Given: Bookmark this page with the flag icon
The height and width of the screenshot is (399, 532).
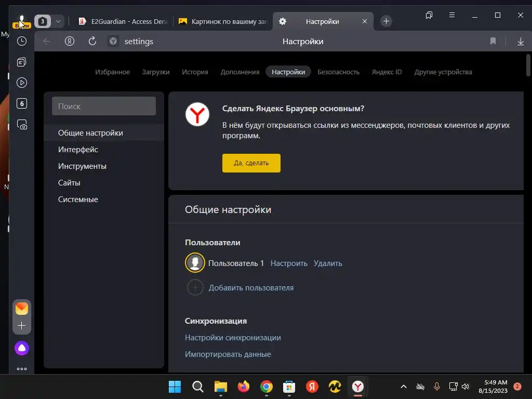Looking at the screenshot, I should [x=493, y=42].
